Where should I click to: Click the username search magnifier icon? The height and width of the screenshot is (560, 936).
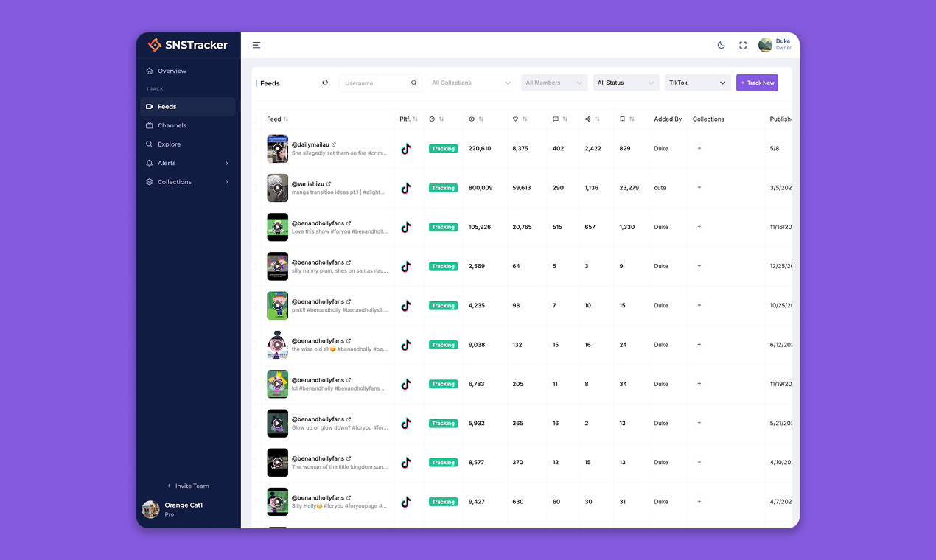point(414,83)
